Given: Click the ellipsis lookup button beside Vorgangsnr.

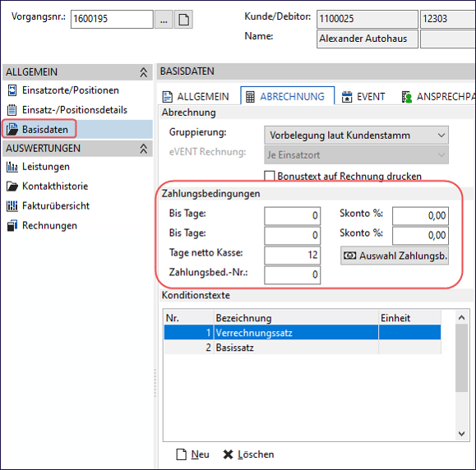Looking at the screenshot, I should [164, 20].
